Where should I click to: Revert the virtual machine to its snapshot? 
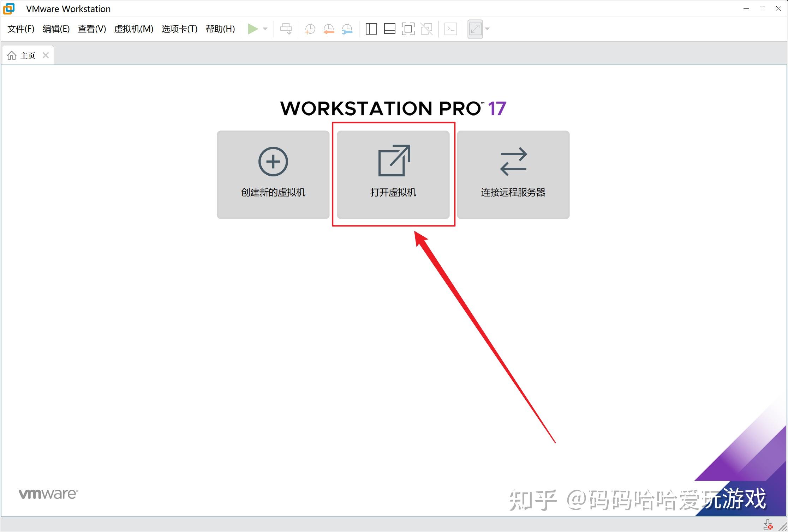[x=329, y=29]
